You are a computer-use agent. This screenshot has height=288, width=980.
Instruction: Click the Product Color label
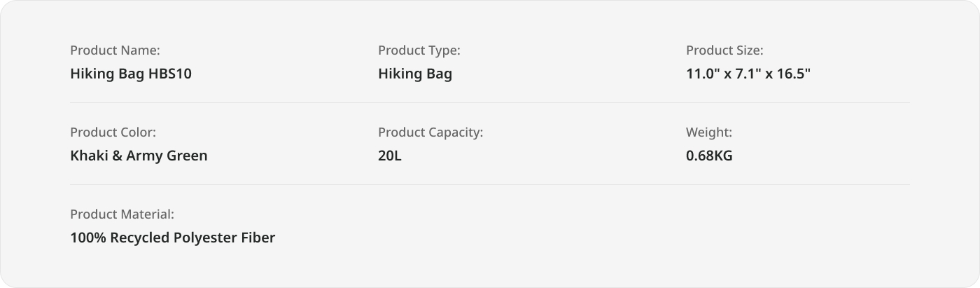click(113, 132)
